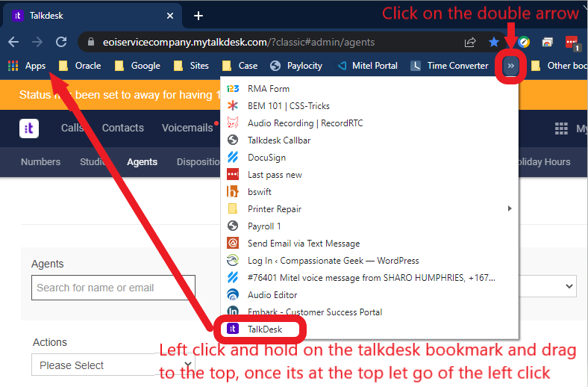Open the Time Converter bookmark
This screenshot has width=588, height=387.
[x=449, y=66]
